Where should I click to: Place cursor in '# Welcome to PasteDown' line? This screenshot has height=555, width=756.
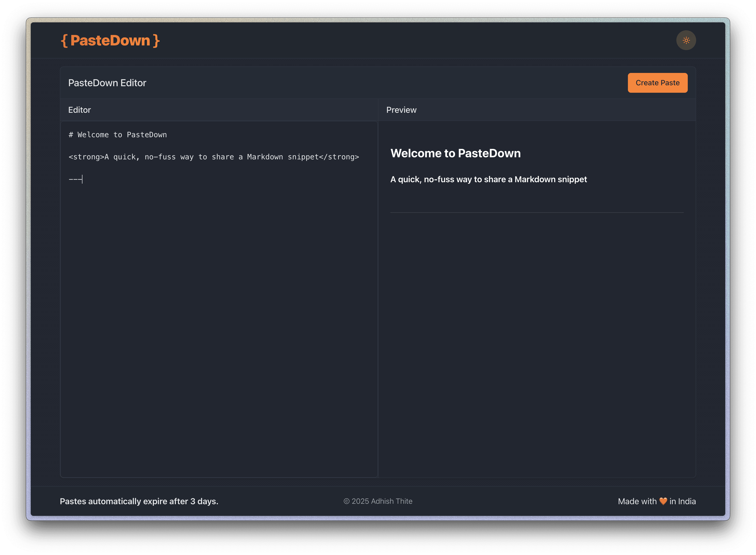(118, 135)
